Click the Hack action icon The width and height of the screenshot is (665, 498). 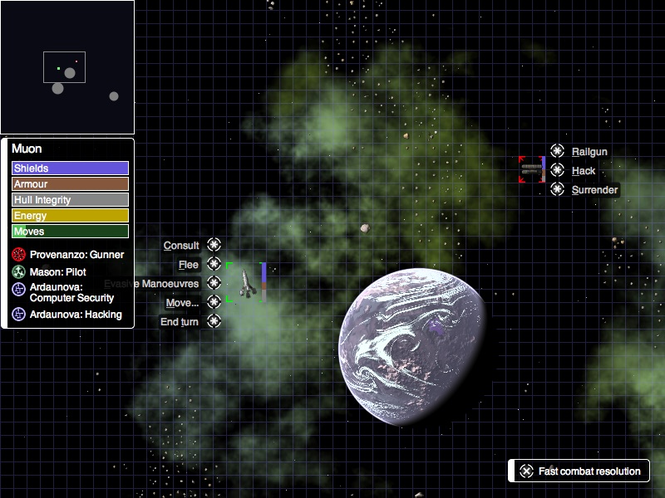[557, 170]
